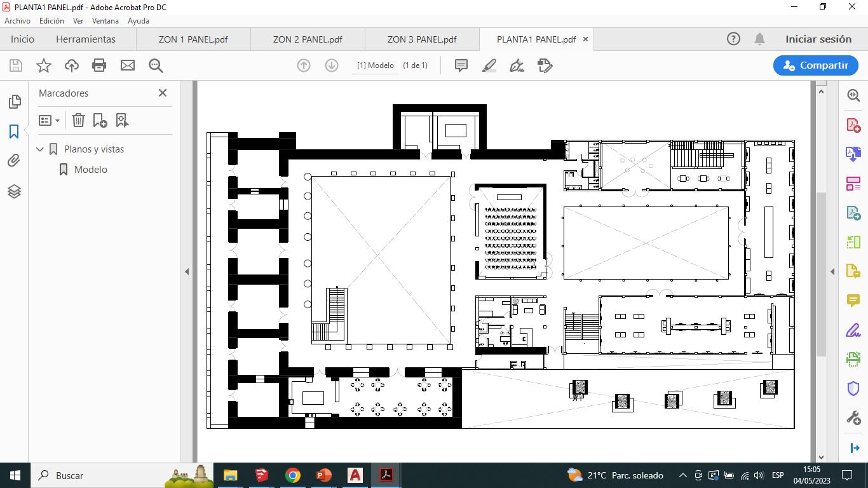Expand the right tools pane

pyautogui.click(x=855, y=448)
